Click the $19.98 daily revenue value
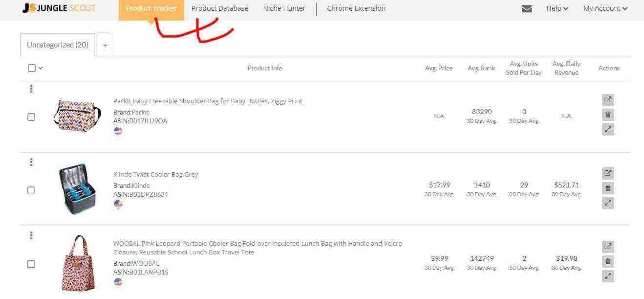This screenshot has height=299, width=644. coord(567,258)
